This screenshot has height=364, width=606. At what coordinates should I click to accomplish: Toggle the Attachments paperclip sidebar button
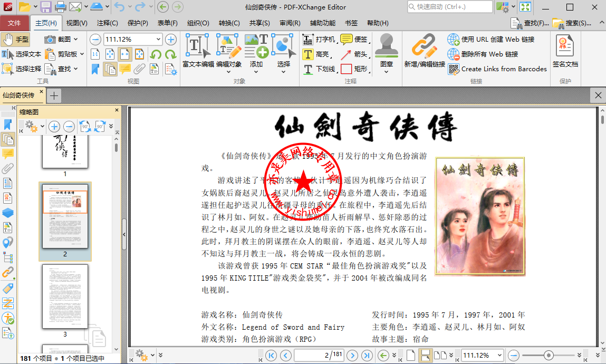coord(8,168)
